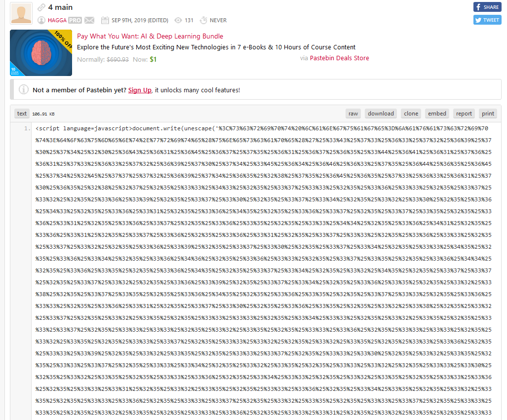Clone this paste
507x420 pixels.
(x=411, y=114)
